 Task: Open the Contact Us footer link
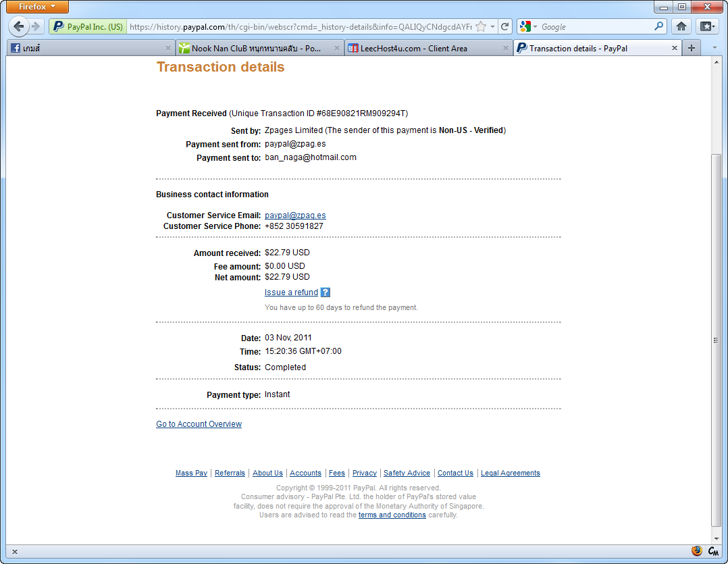click(455, 473)
